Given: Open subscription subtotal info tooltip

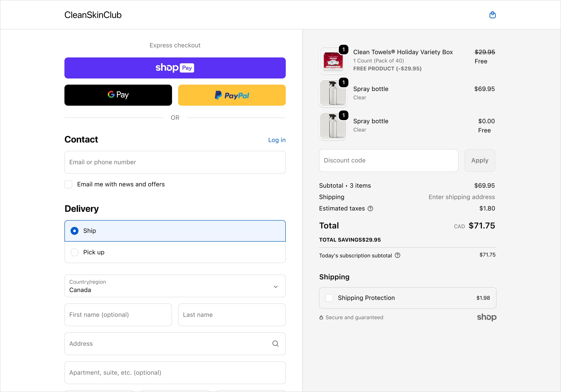Looking at the screenshot, I should [397, 255].
